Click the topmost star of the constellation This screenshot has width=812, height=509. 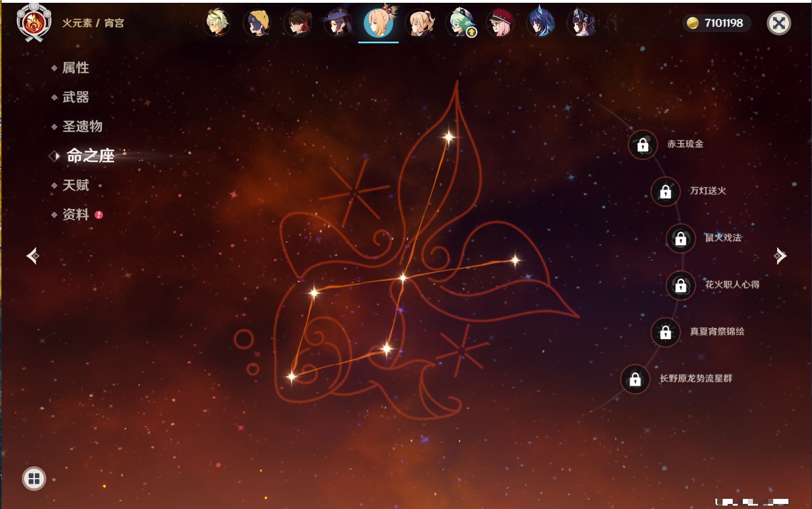coord(449,137)
